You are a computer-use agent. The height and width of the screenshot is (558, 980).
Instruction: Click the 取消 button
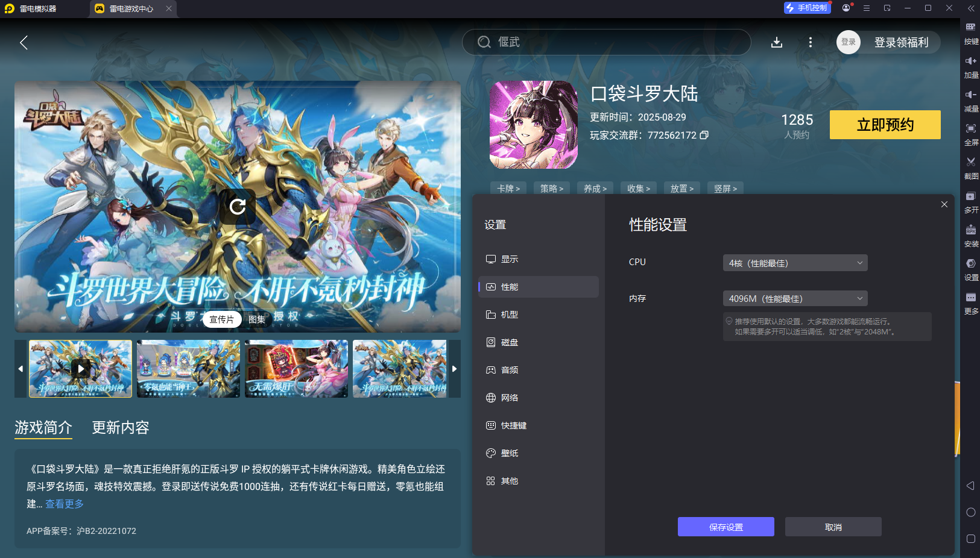pyautogui.click(x=833, y=527)
